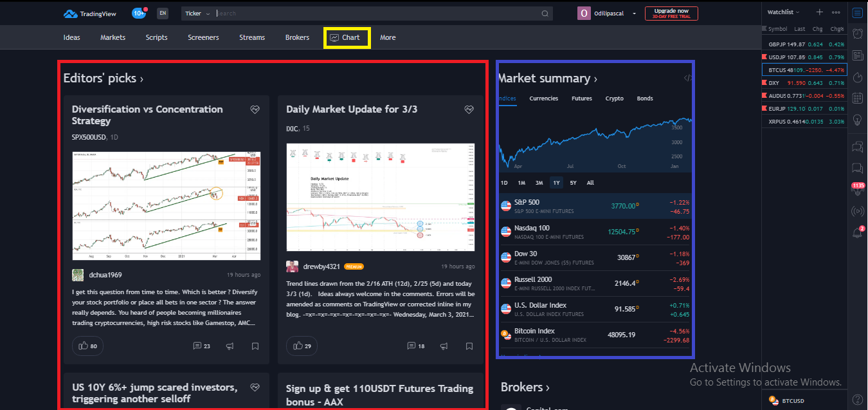Image resolution: width=868 pixels, height=410 pixels.
Task: Switch to the Bonds tab
Action: point(645,98)
